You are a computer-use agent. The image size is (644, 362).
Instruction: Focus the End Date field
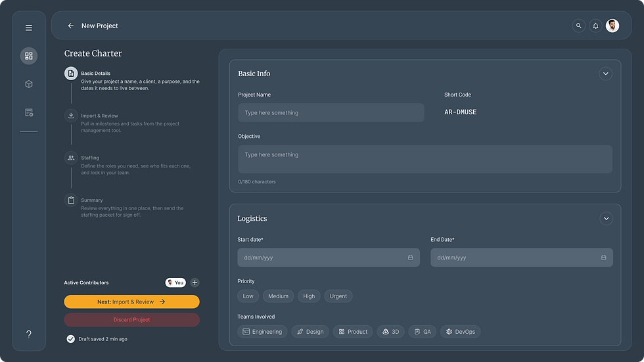(x=522, y=258)
